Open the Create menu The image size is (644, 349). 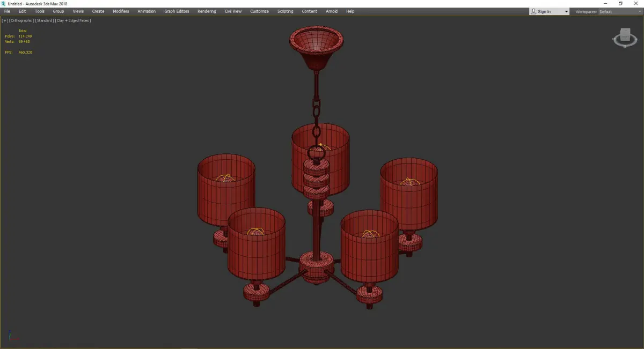[x=98, y=11]
